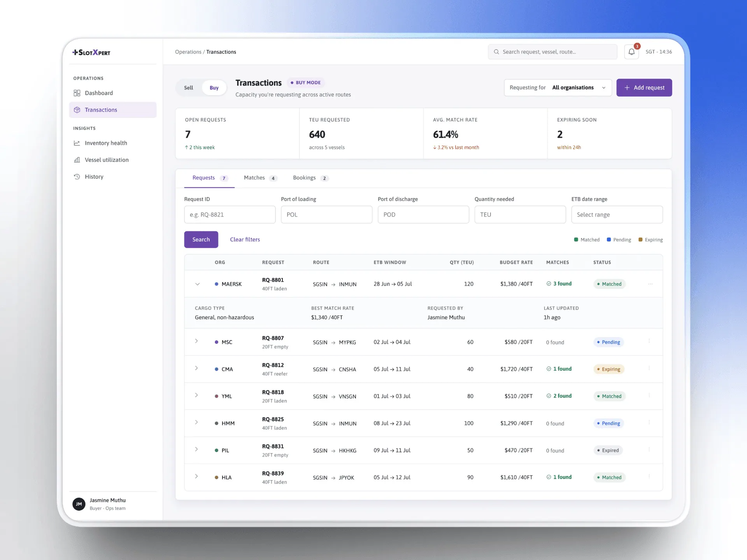This screenshot has height=560, width=747.
Task: Click the Operations breadcrumb link
Action: (x=188, y=52)
